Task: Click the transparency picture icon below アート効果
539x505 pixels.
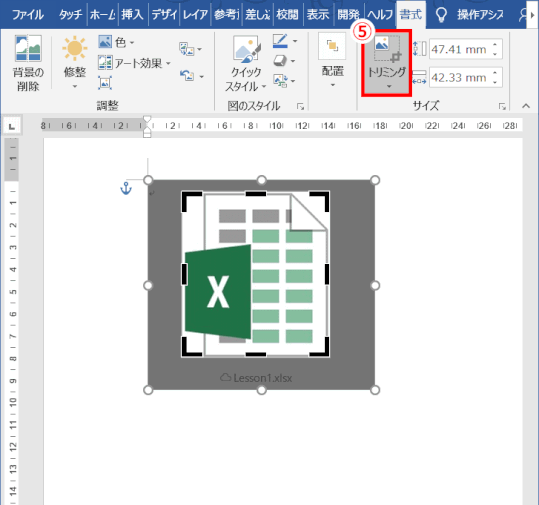Action: pos(105,83)
